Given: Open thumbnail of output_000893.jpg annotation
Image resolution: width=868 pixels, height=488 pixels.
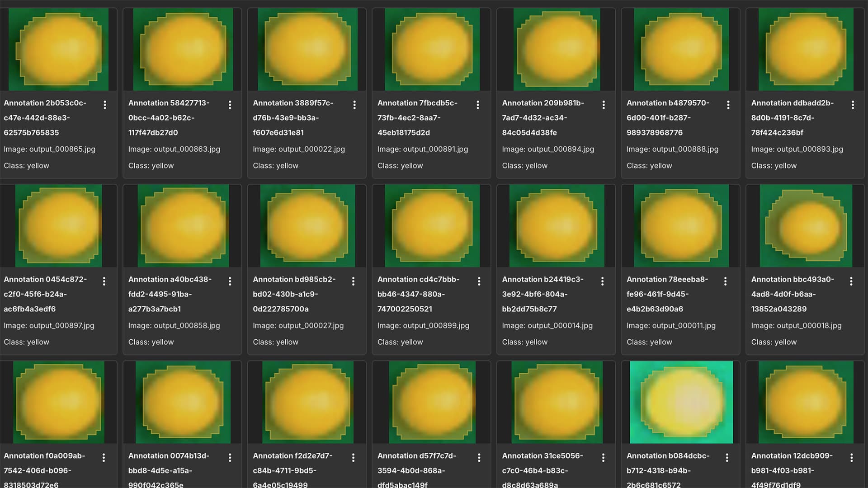Looking at the screenshot, I should [806, 49].
